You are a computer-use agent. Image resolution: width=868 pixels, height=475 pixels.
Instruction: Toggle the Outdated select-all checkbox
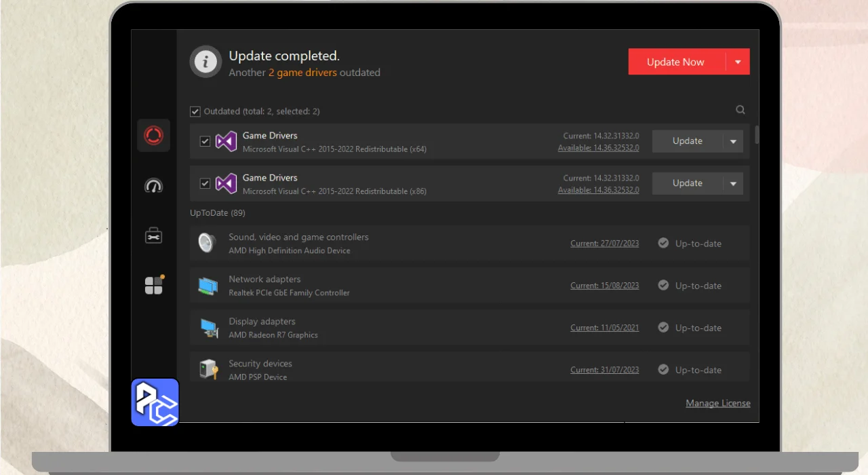[195, 111]
